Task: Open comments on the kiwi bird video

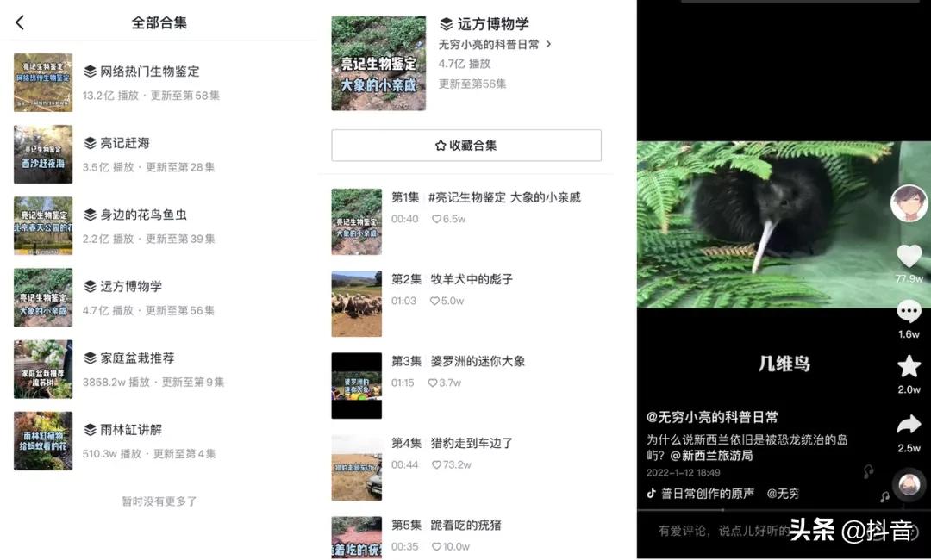Action: 909,312
